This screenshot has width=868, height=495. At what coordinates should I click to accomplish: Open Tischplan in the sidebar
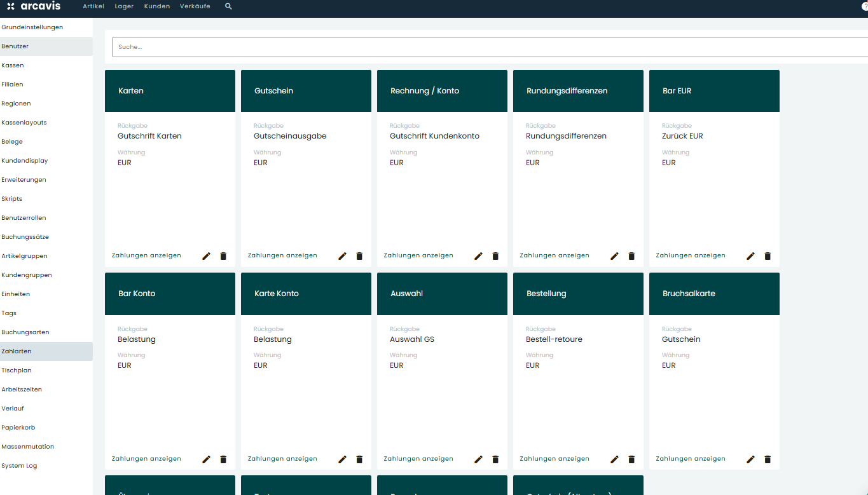point(46,370)
